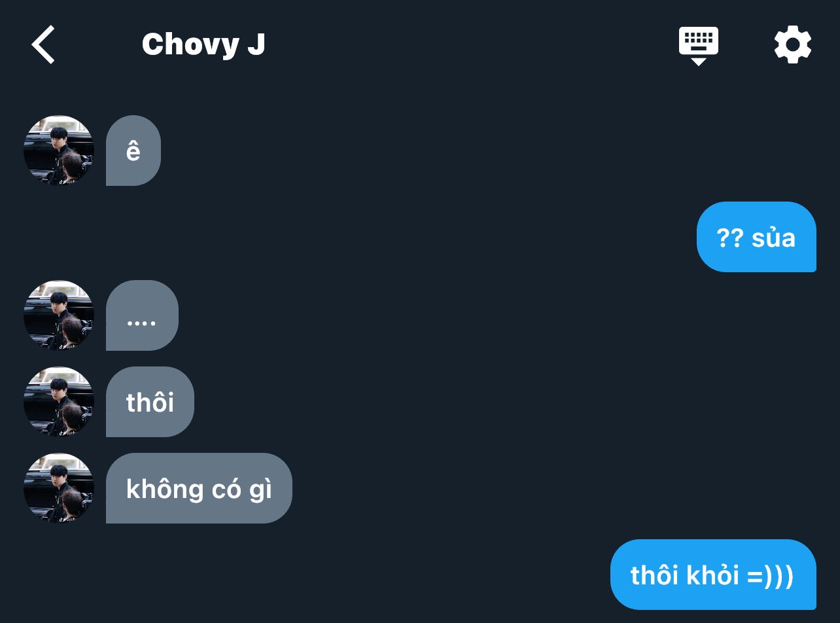Select the "không có gì" message bubble
Image resolution: width=840 pixels, height=623 pixels.
tap(199, 488)
